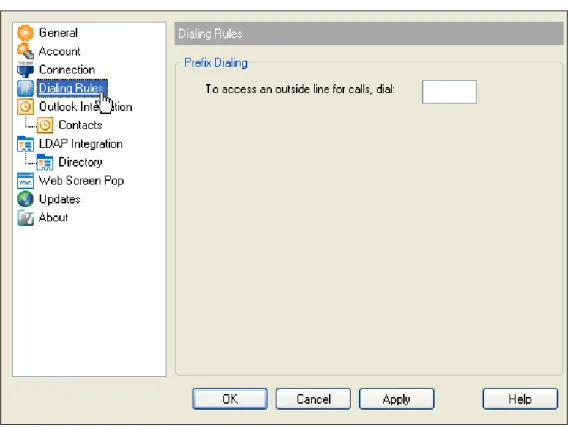Click the Directory icon
This screenshot has width=568, height=427.
click(45, 162)
